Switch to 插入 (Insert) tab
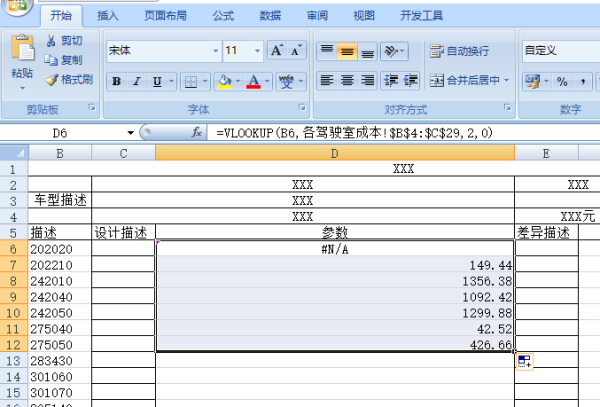Screen dimensions: 600x407 point(108,16)
